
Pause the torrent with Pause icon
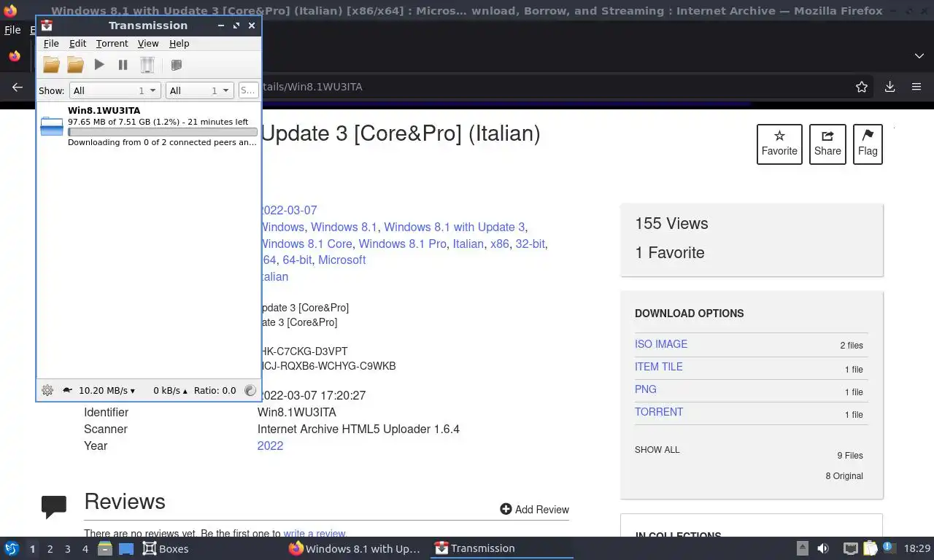123,65
